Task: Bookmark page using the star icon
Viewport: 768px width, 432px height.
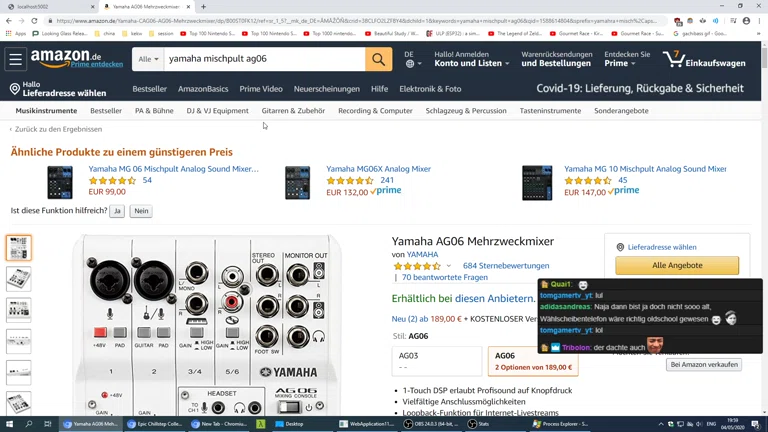Action: pos(664,20)
